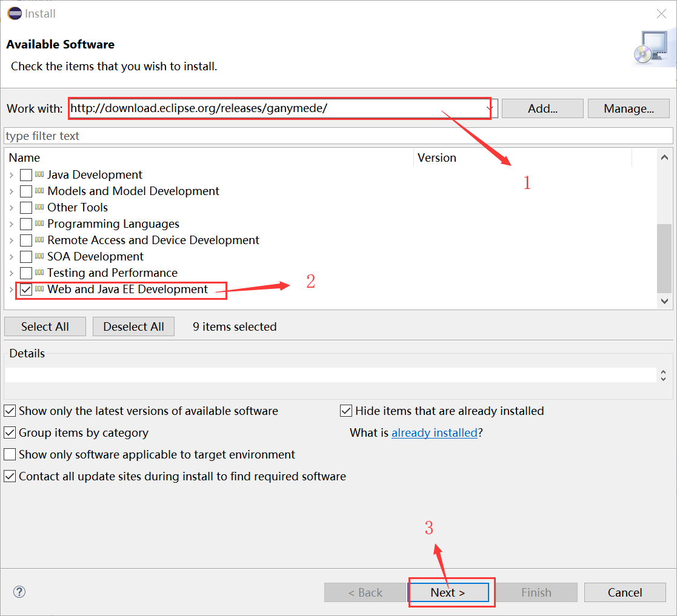This screenshot has height=616, width=677.
Task: Click the Add... button
Action: click(542, 108)
